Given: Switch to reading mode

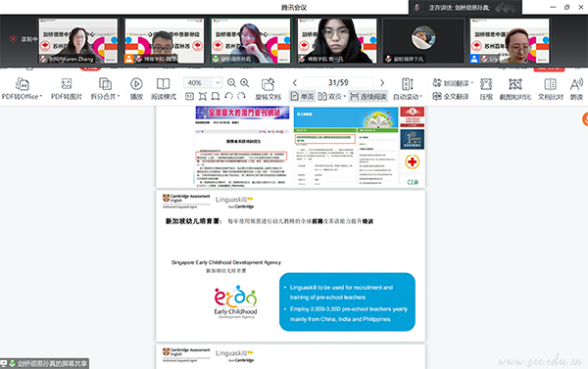Looking at the screenshot, I should coord(164,89).
